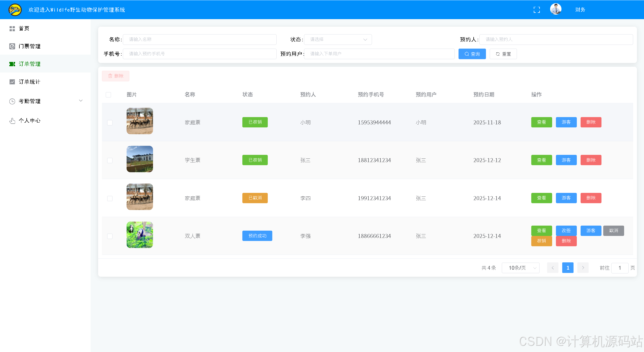644x352 pixels.
Task: Check the row for 双人票 order
Action: coord(110,236)
